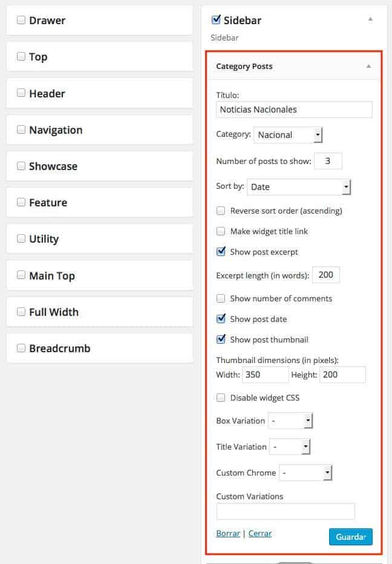Click the Borrar link
Image resolution: width=392 pixels, height=564 pixels.
228,533
